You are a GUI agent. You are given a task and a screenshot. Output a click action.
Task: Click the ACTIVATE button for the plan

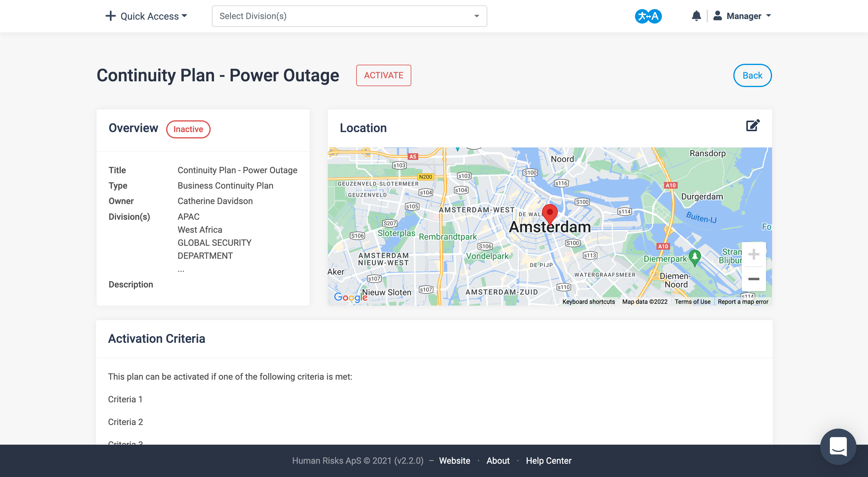[383, 75]
